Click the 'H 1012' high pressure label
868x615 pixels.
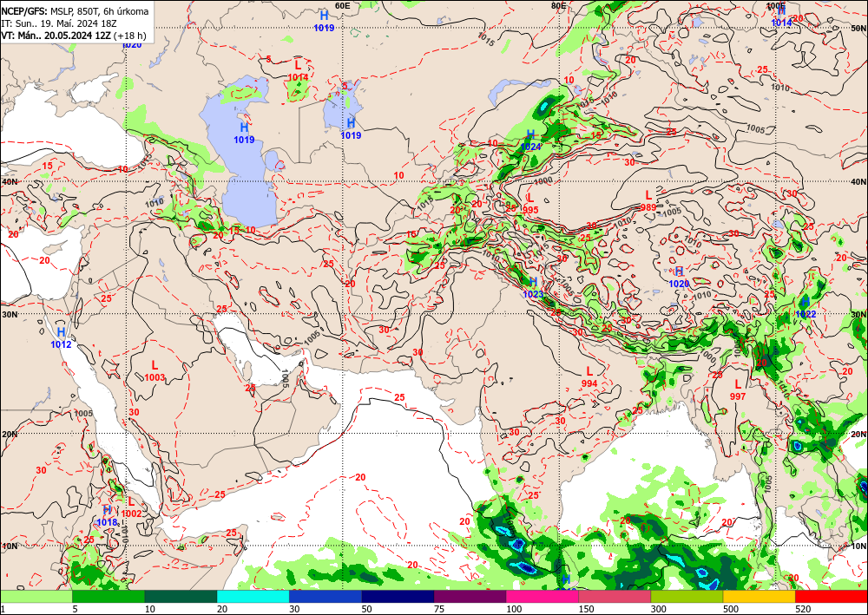click(x=61, y=338)
